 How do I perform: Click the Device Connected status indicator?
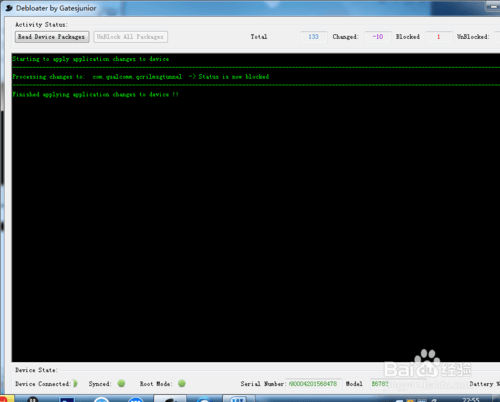[x=75, y=384]
